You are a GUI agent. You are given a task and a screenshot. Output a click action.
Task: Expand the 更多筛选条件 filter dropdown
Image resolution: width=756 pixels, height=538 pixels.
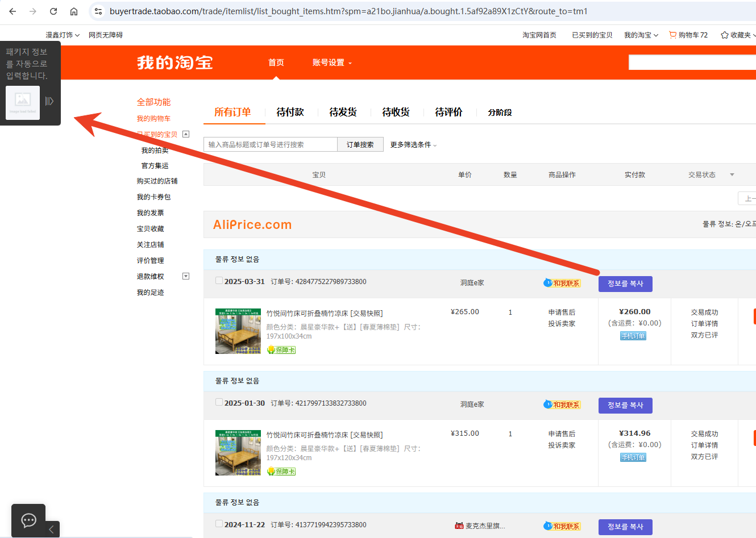click(413, 145)
